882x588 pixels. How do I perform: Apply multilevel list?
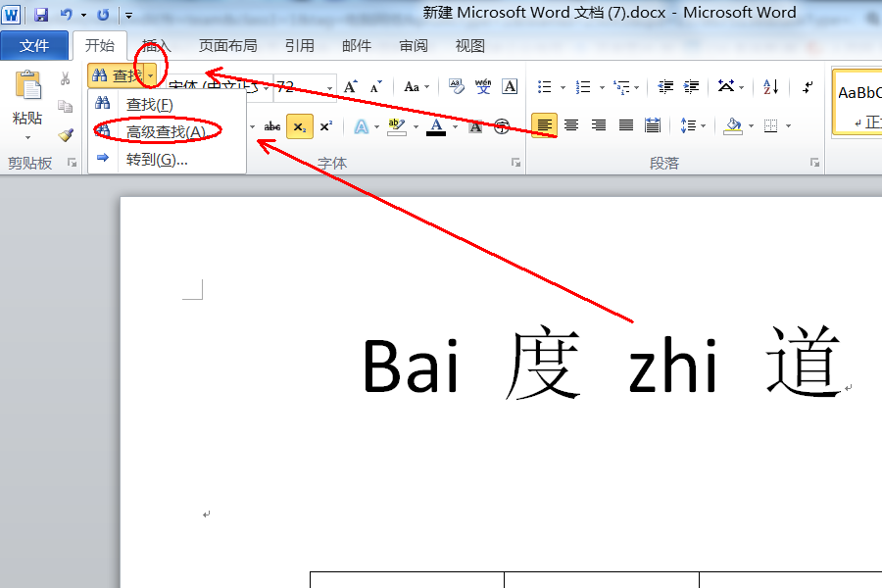621,87
